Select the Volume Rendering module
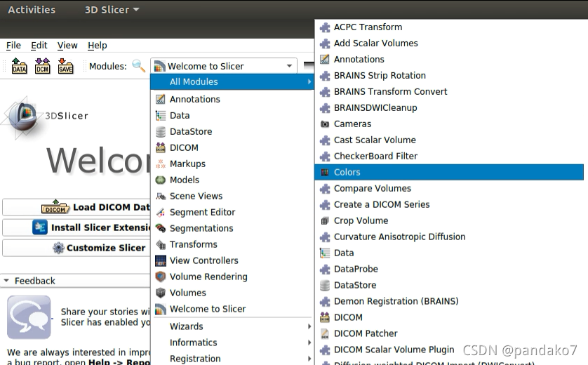The width and height of the screenshot is (588, 365). pos(232,277)
